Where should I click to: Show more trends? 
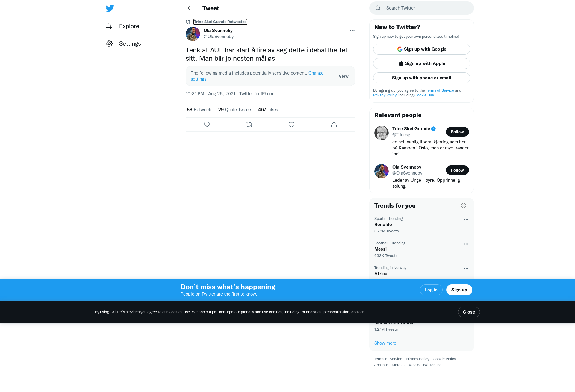pos(385,343)
